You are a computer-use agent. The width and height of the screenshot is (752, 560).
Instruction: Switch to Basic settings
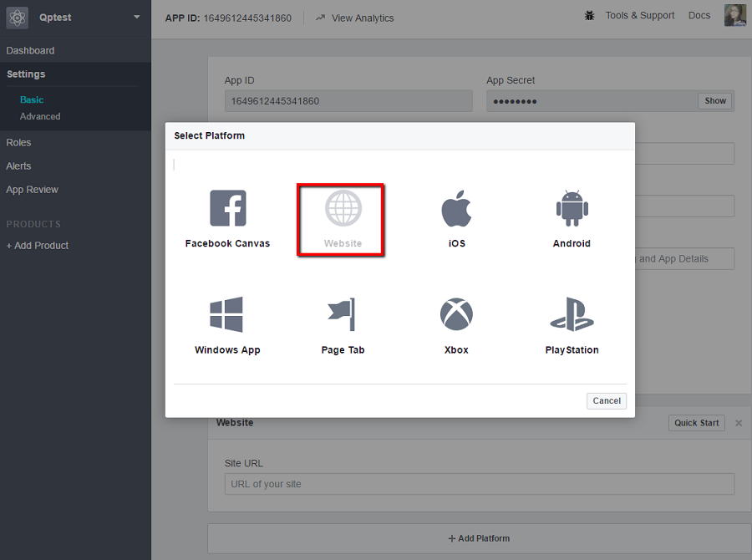click(32, 99)
